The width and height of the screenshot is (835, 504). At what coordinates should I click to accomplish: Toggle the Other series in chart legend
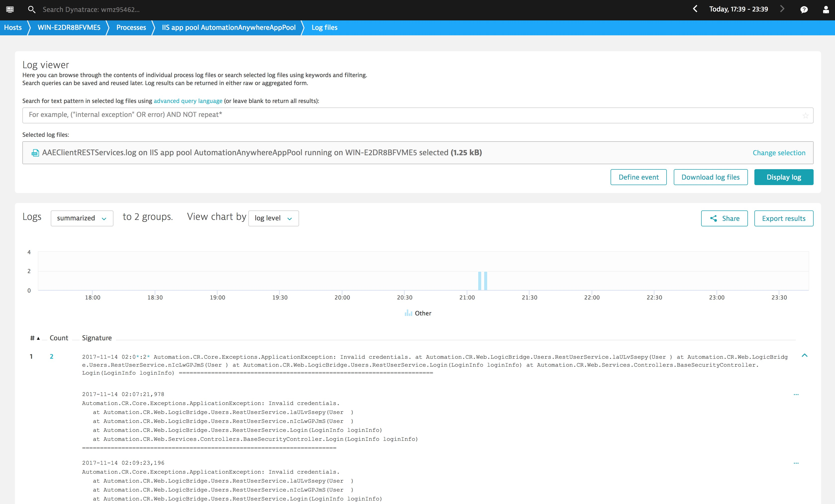click(418, 313)
